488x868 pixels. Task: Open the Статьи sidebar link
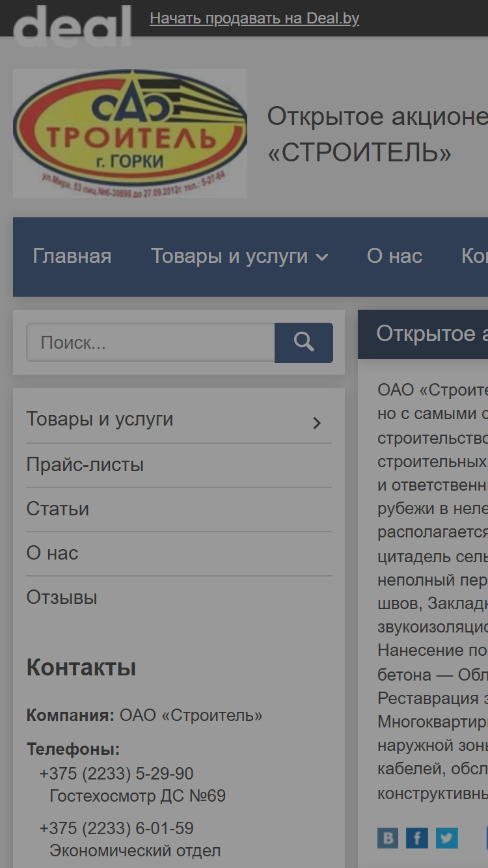(x=58, y=509)
